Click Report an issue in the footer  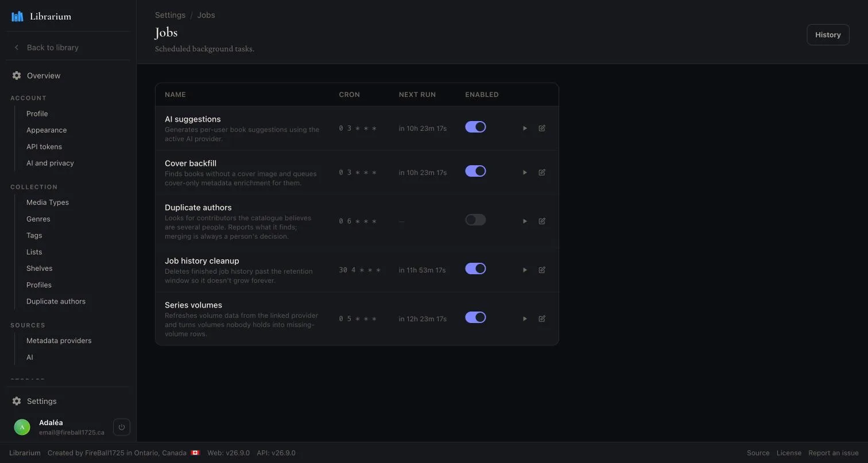click(x=834, y=453)
